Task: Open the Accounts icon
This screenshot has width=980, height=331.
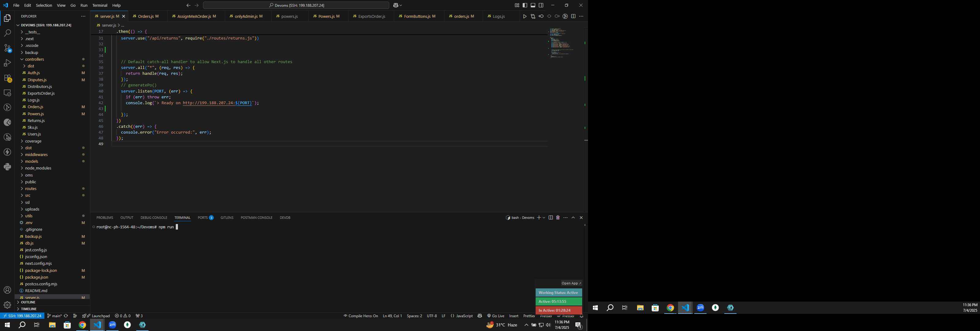Action: 7,290
